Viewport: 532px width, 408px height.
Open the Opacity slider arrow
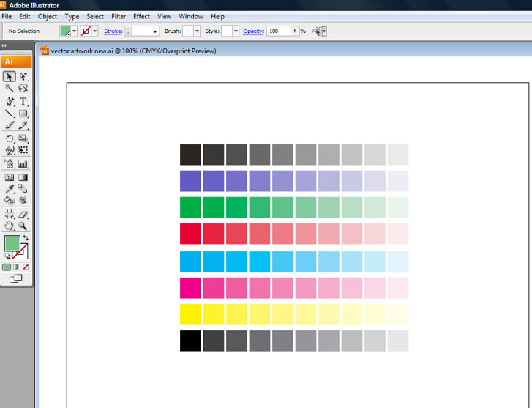click(x=295, y=31)
